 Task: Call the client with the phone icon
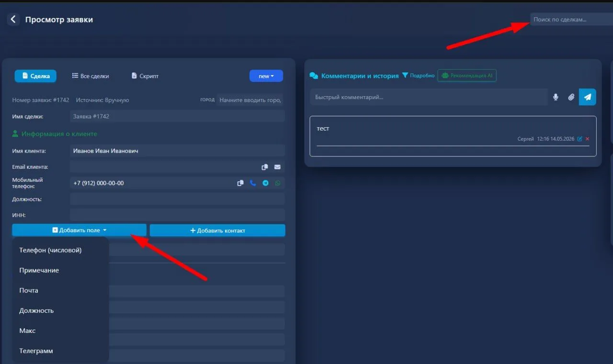(253, 183)
